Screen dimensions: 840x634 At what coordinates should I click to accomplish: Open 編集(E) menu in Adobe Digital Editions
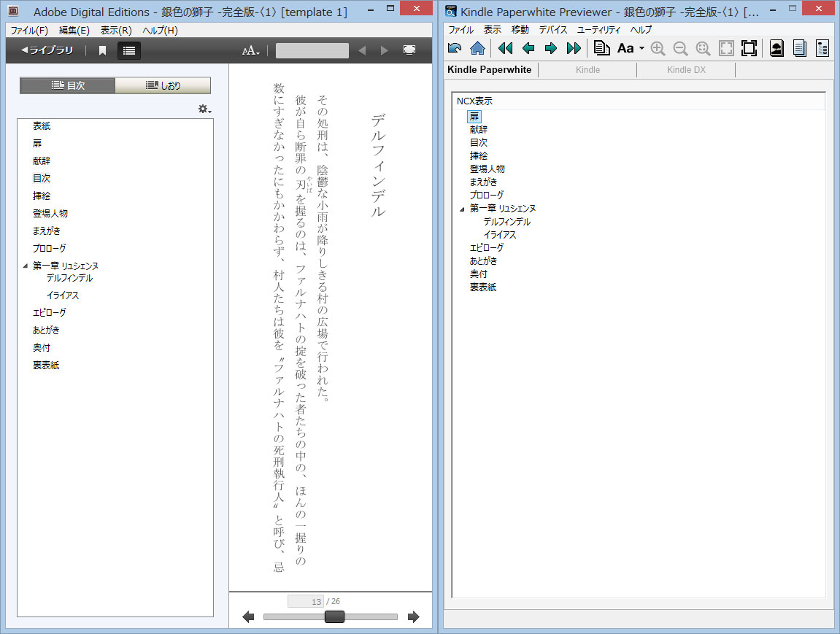(74, 31)
